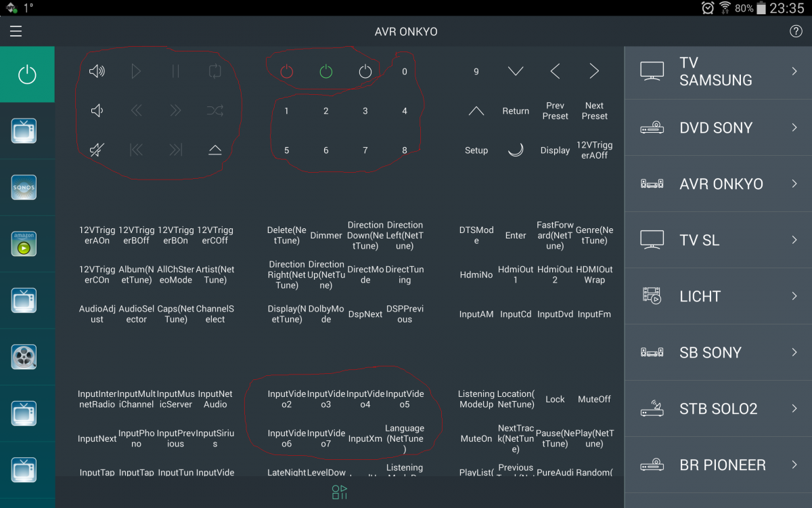812x508 pixels.
Task: Open the help question mark icon
Action: click(x=796, y=32)
